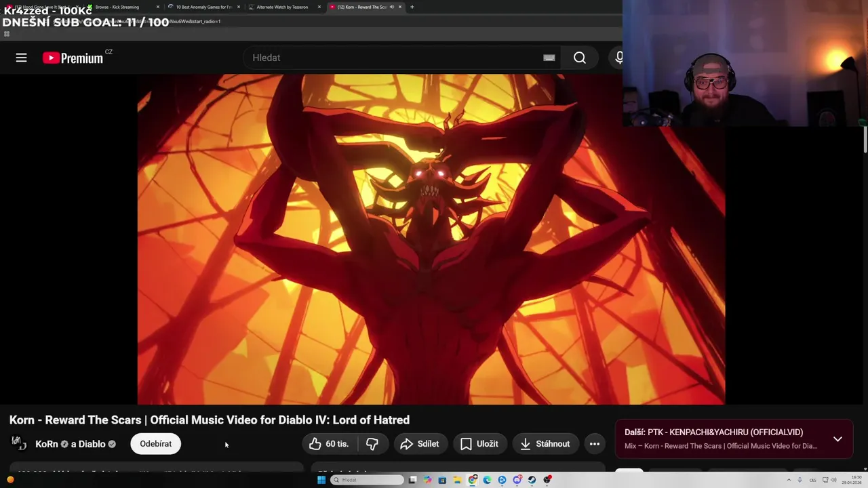Open the on-screen keyboard in the search box
Screen dimensions: 868x488
pyautogui.click(x=549, y=58)
